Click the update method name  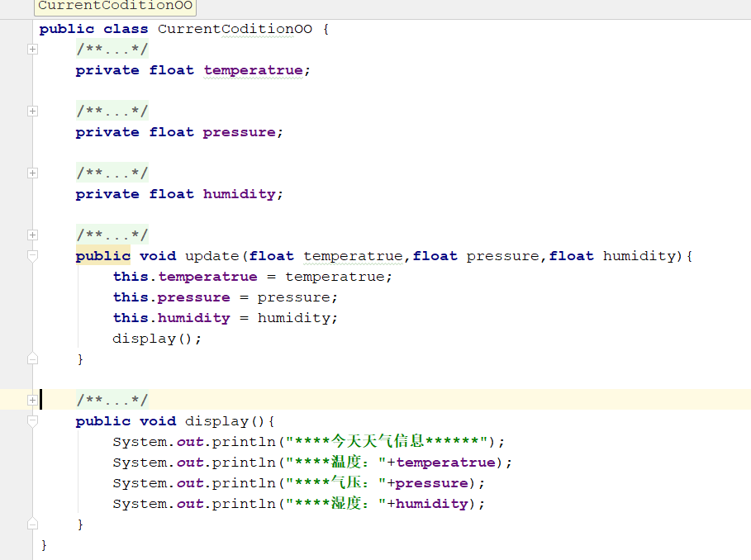pyautogui.click(x=212, y=257)
